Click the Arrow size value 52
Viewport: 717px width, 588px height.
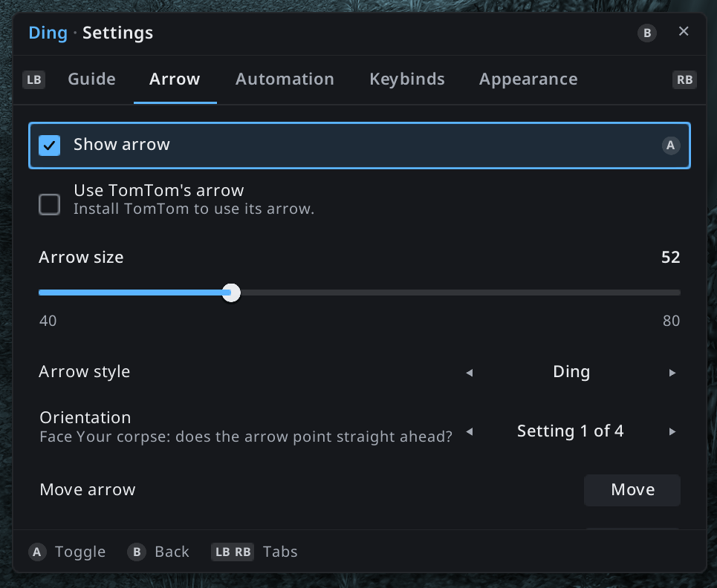pos(670,257)
